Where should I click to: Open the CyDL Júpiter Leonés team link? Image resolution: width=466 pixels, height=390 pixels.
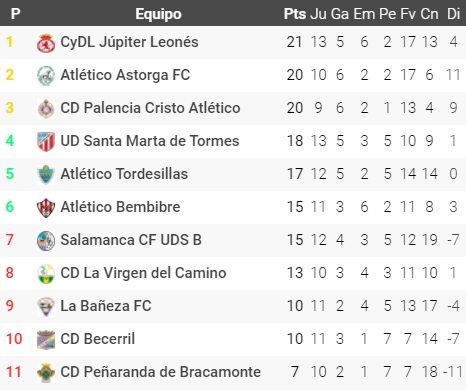(x=129, y=42)
